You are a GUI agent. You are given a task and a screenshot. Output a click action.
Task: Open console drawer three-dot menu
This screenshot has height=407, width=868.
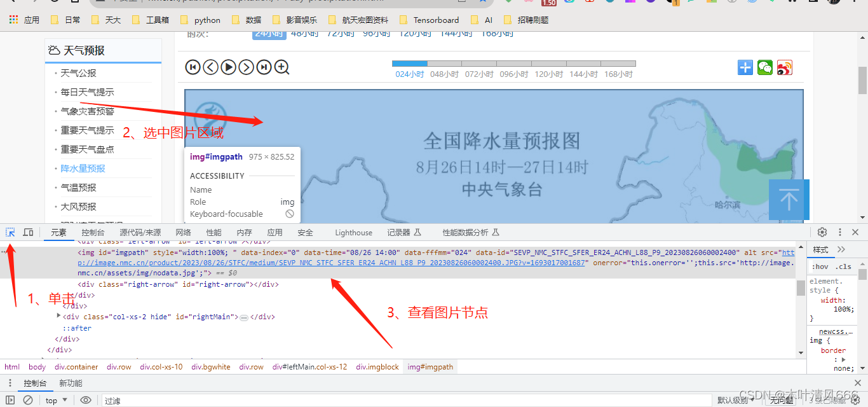[x=10, y=383]
